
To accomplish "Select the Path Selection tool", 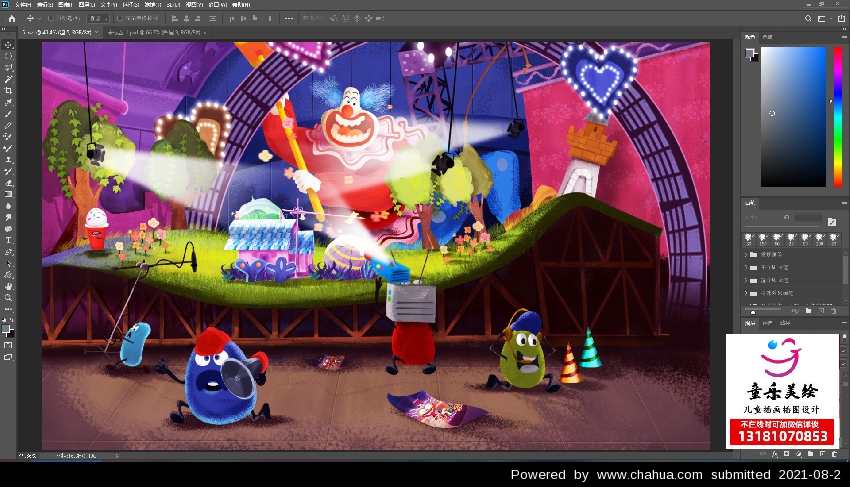I will click(x=8, y=264).
